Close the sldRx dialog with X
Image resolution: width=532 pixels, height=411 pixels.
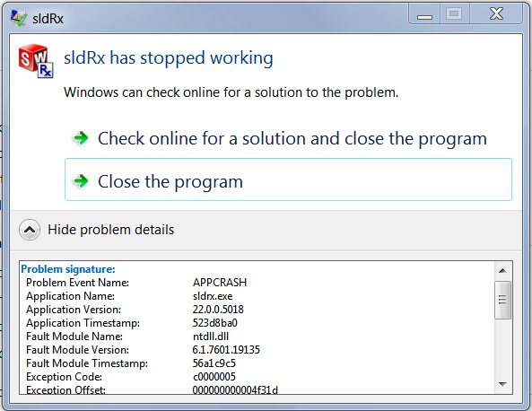pos(496,14)
